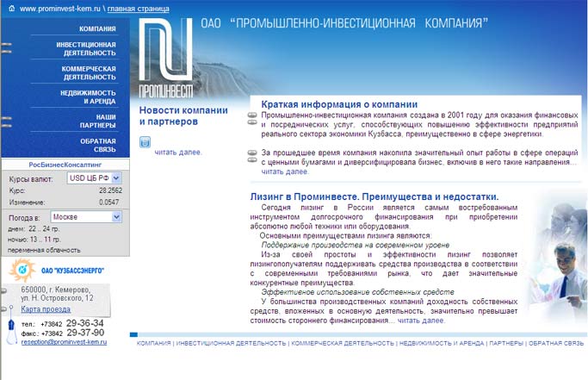Click italic text Эффективное использование собственных средств

click(x=357, y=292)
